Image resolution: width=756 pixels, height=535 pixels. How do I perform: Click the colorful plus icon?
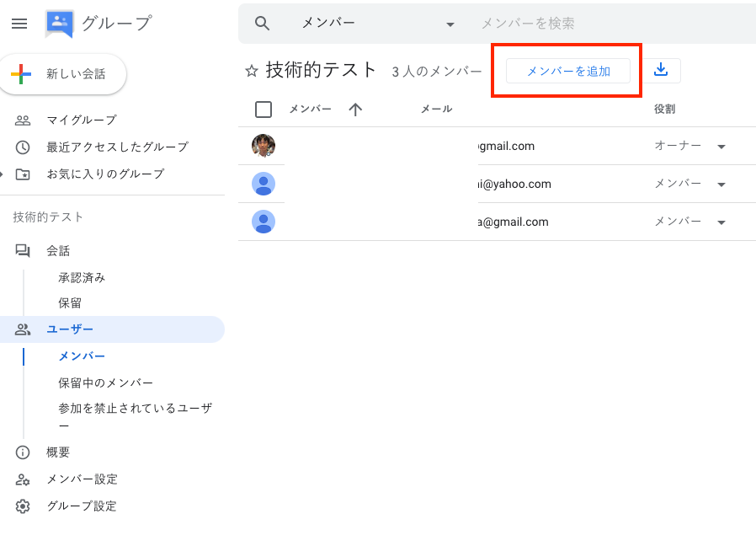pyautogui.click(x=21, y=74)
